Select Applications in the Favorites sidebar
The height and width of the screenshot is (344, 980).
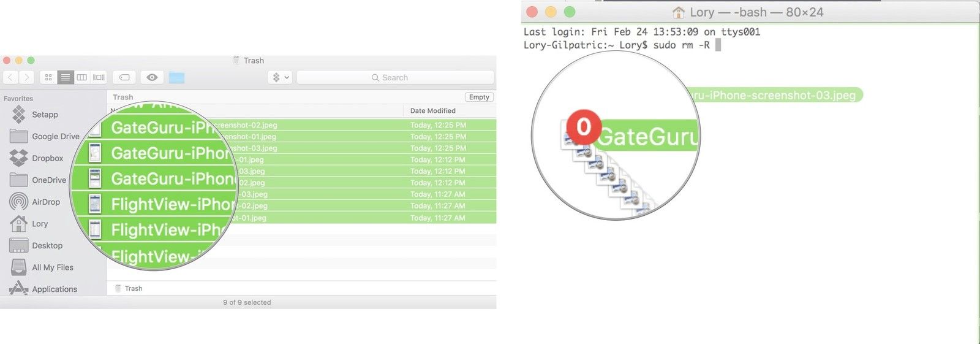click(x=54, y=289)
